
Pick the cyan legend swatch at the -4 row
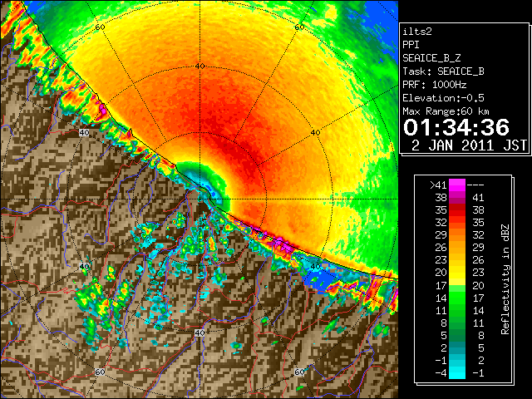(457, 373)
